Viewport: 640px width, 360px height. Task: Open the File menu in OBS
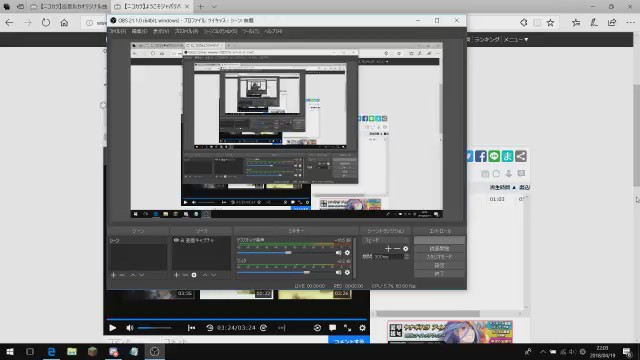point(118,31)
